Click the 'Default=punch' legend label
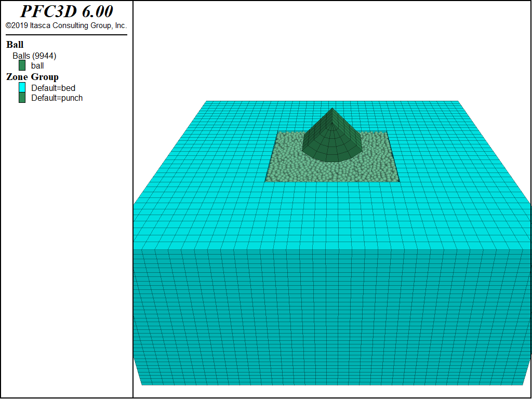The width and height of the screenshot is (532, 399). pyautogui.click(x=57, y=98)
